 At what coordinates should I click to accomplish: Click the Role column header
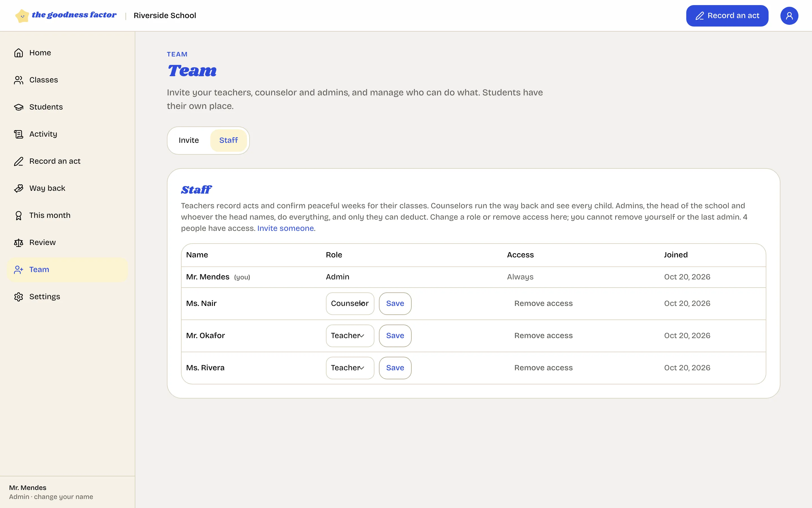click(x=334, y=255)
